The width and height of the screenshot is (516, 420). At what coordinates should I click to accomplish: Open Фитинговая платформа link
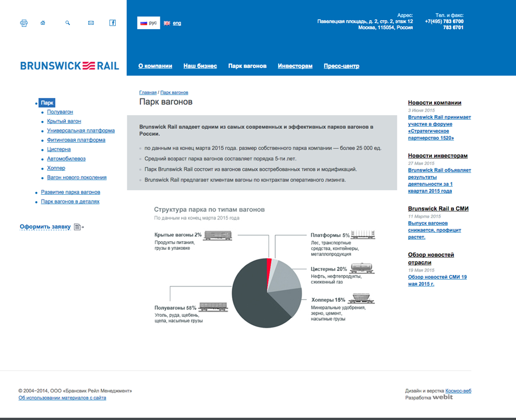pos(76,140)
